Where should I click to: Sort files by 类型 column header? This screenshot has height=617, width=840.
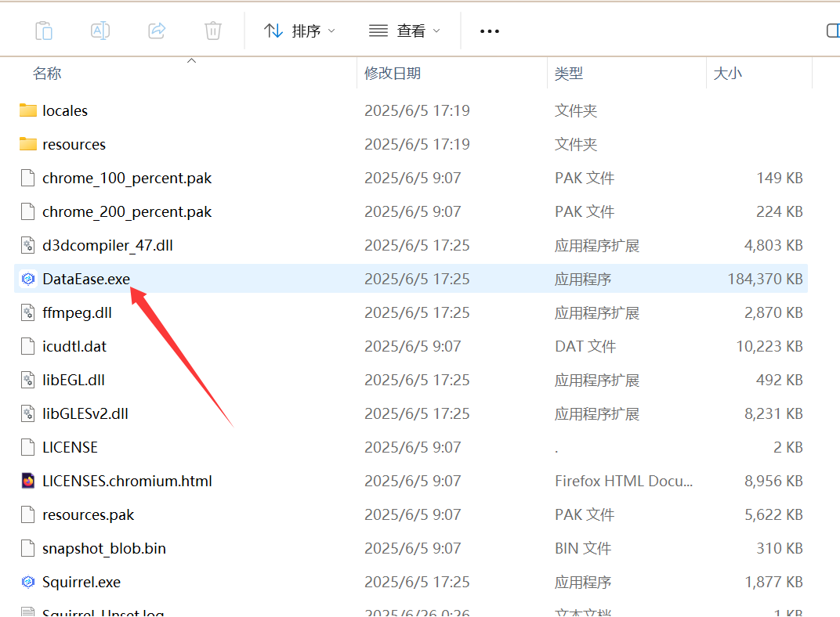(x=569, y=74)
